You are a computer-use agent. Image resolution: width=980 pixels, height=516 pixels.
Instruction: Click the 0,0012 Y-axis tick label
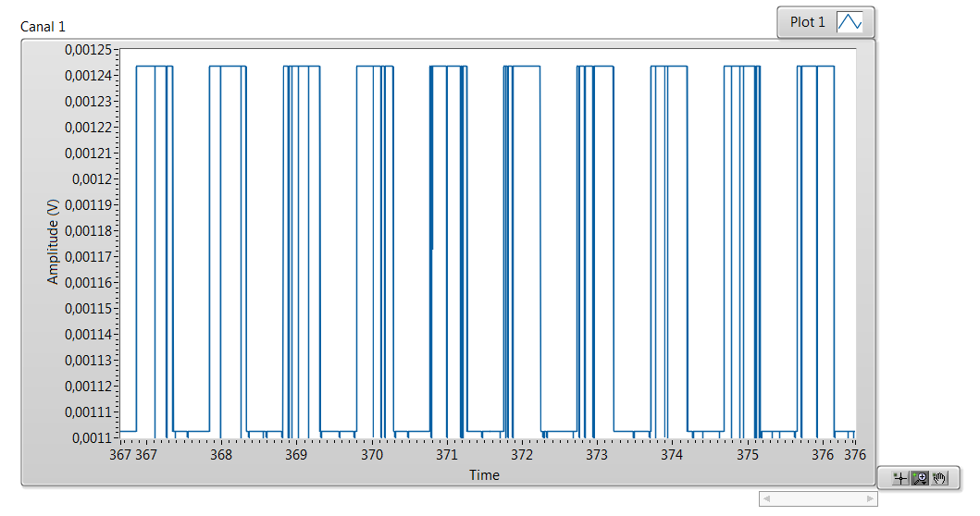92,179
